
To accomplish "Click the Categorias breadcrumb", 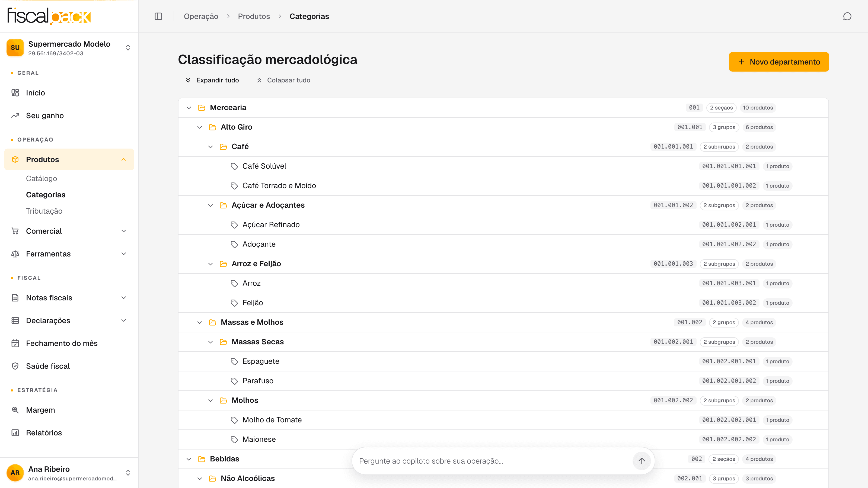I will [309, 16].
